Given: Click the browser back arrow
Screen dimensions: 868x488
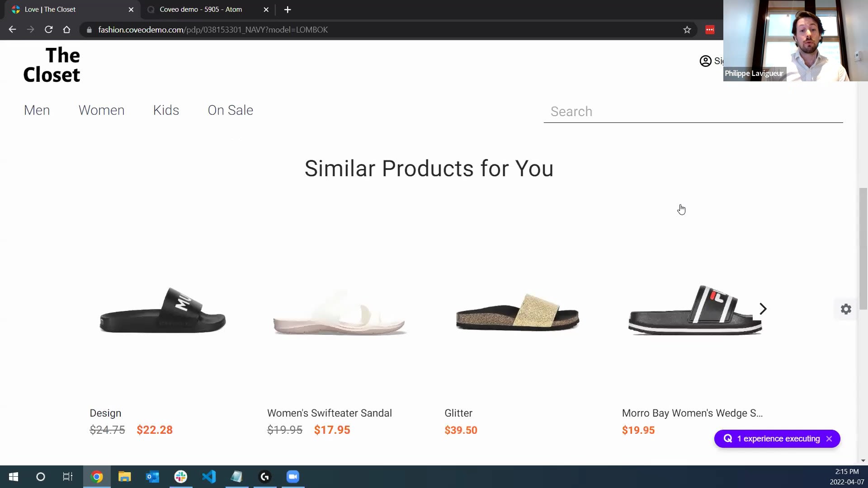Looking at the screenshot, I should click(12, 30).
